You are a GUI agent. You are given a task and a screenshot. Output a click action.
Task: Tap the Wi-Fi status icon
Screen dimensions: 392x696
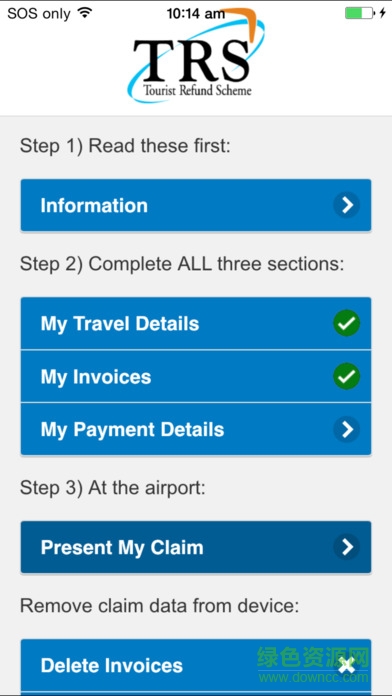(x=83, y=13)
